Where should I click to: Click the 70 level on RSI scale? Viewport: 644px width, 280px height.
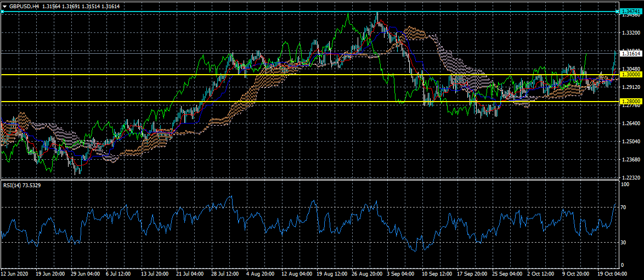pos(623,208)
